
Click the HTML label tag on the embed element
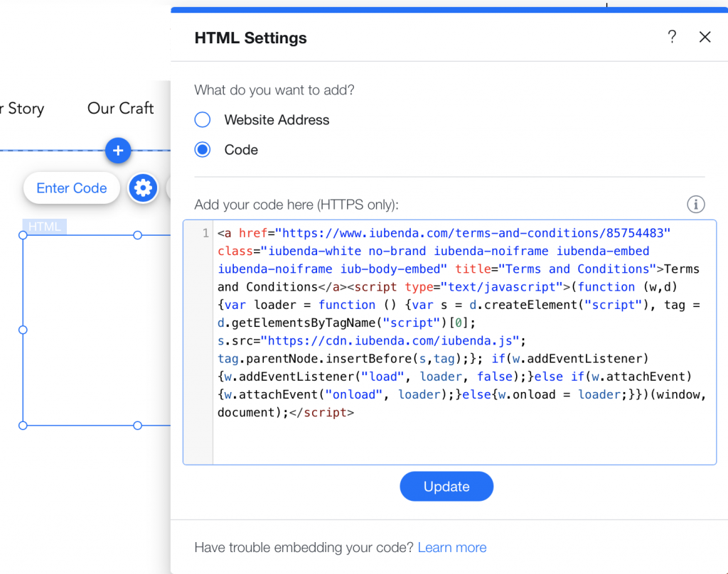pos(44,227)
